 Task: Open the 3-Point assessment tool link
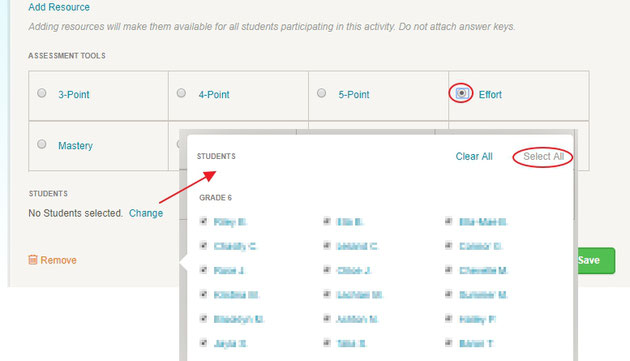pos(74,94)
